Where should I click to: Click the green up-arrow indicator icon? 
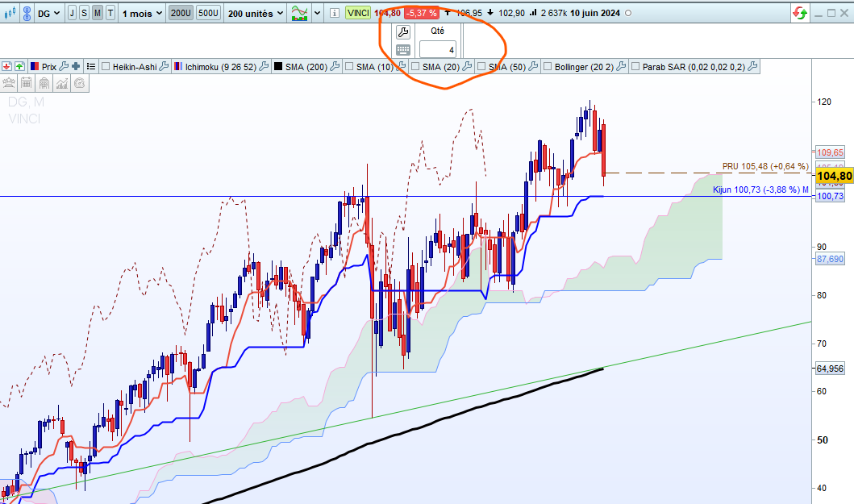click(x=19, y=66)
